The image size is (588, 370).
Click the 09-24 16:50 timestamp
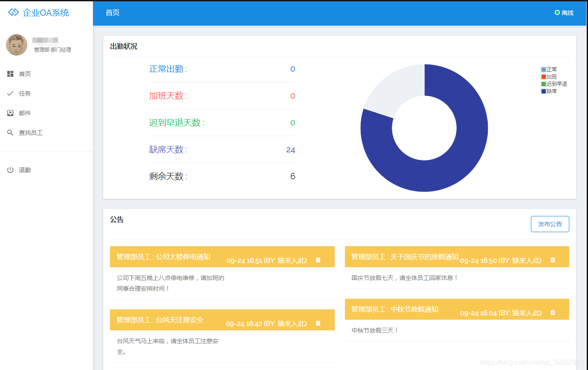click(x=478, y=260)
